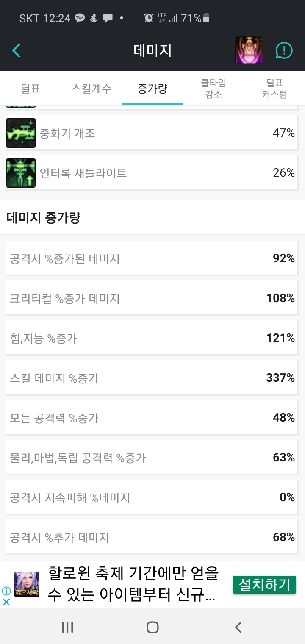Close the ad with X icon
Viewport: 305px width, 644px height.
click(x=6, y=602)
